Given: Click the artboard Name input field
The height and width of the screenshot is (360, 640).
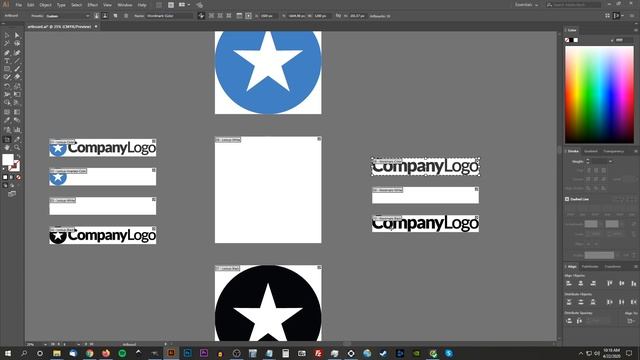Looking at the screenshot, I should 169,16.
